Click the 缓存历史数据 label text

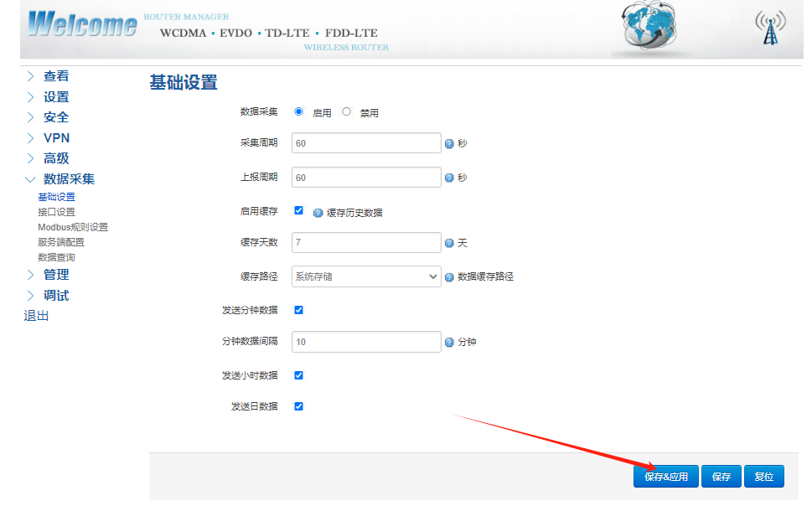click(354, 213)
